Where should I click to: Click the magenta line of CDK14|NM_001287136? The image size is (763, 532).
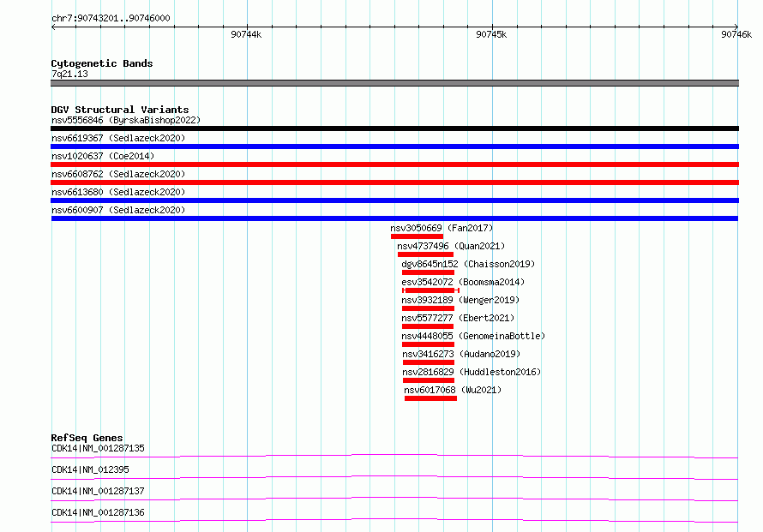coord(394,520)
